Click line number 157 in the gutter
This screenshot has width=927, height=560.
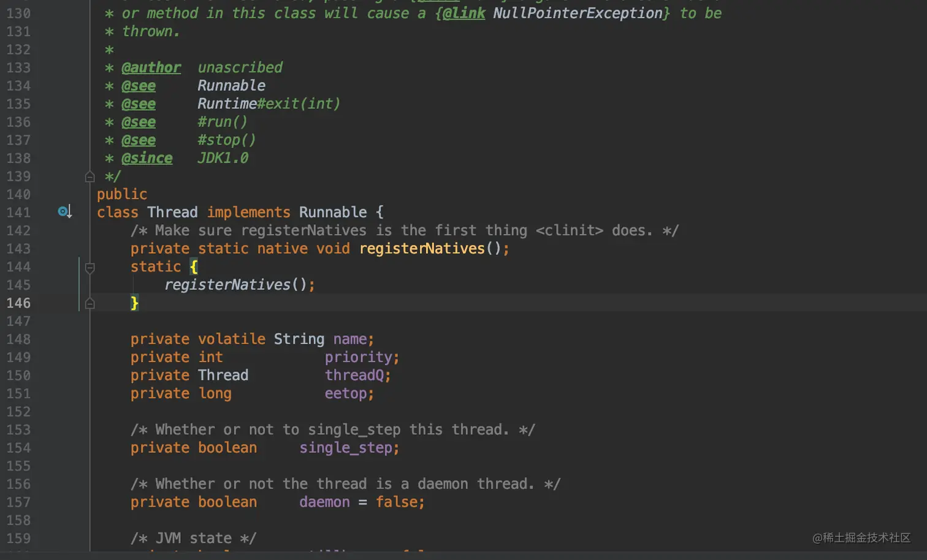click(18, 502)
